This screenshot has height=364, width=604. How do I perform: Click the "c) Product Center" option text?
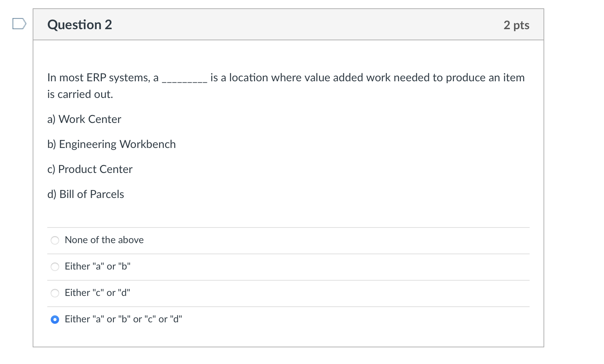point(90,169)
